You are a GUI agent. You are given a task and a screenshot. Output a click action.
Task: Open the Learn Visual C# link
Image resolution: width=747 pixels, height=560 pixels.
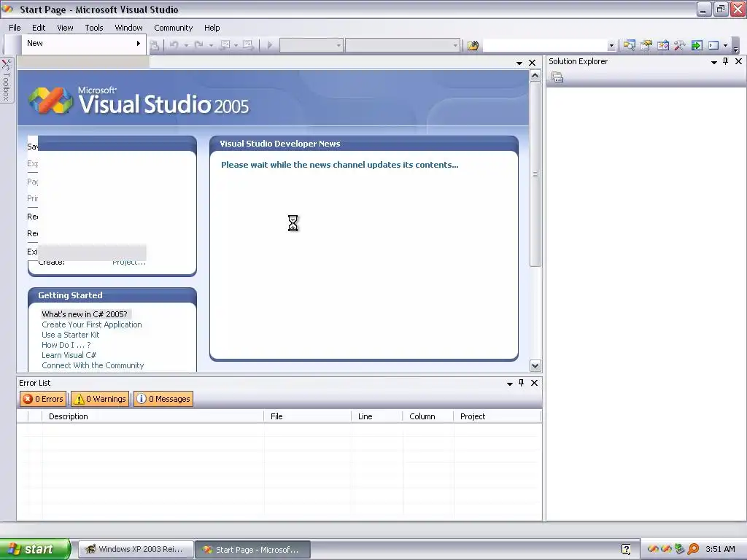coord(69,355)
